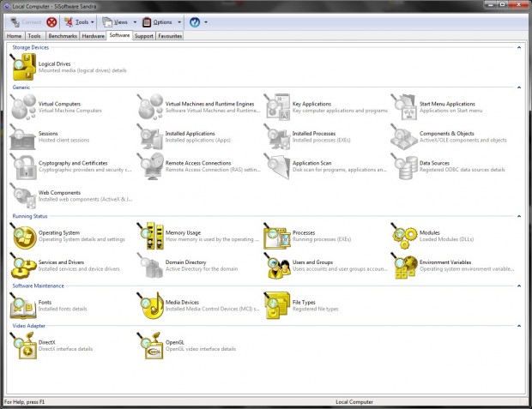The image size is (532, 409).
Task: Open Virtual Machines and Runtime Engines icon
Action: 150,107
